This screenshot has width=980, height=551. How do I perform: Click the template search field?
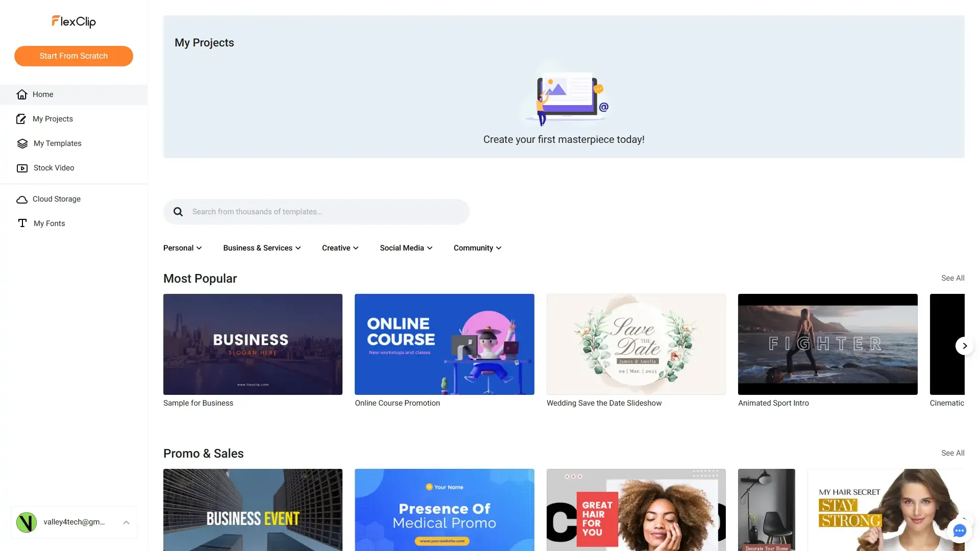pos(327,212)
